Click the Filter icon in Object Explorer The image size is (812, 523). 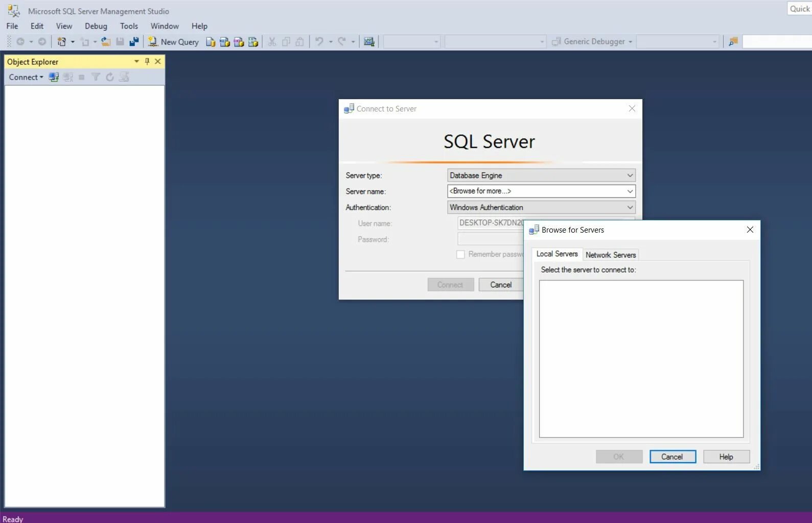click(96, 77)
